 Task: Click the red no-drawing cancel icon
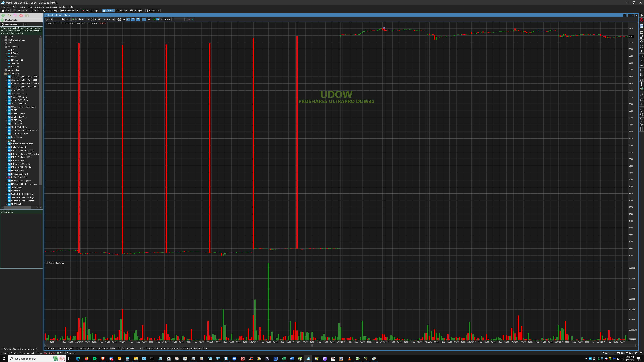(641, 20)
